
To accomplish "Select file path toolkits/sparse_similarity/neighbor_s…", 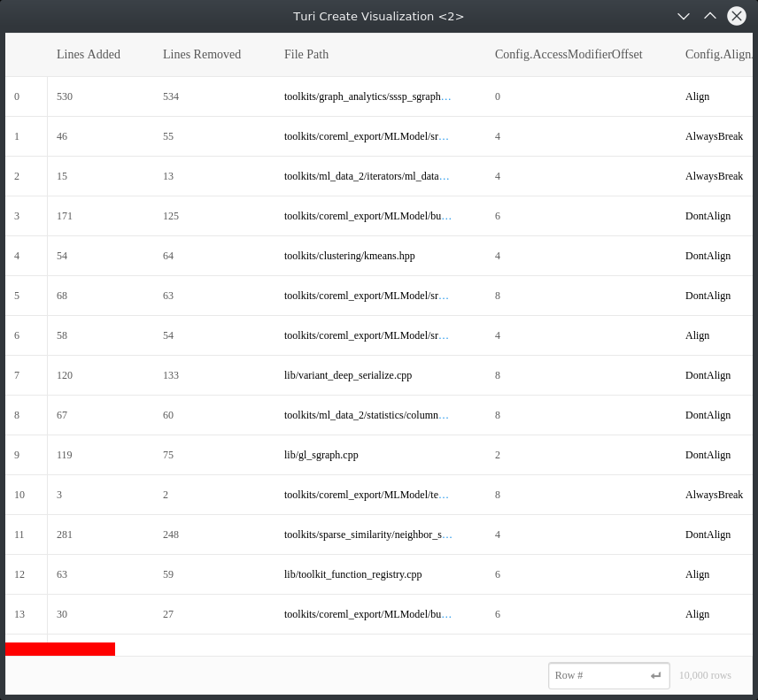I will [367, 535].
